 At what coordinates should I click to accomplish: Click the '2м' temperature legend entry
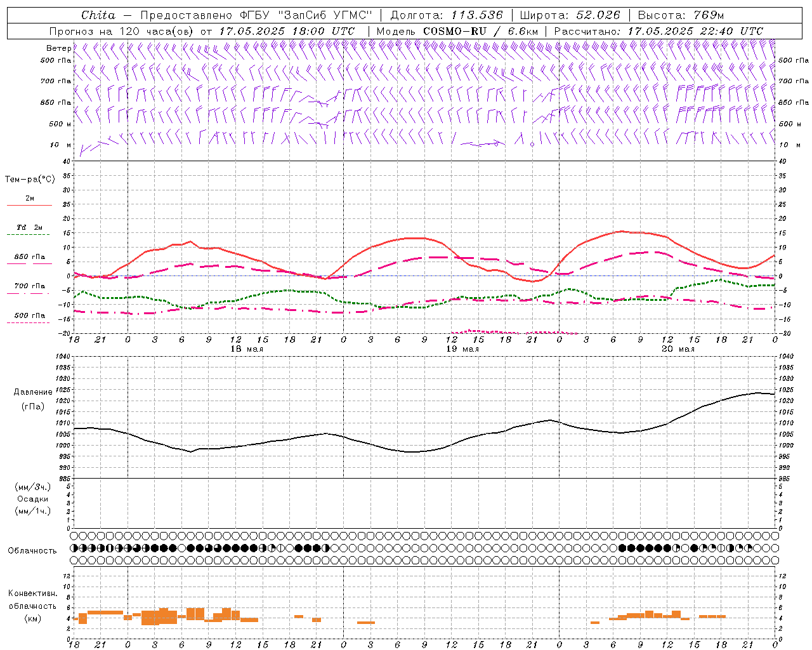pos(30,199)
